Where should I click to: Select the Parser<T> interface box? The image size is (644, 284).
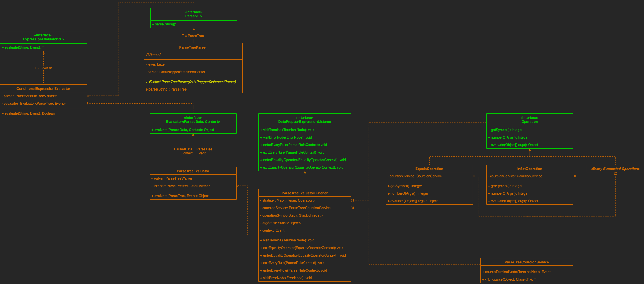pyautogui.click(x=193, y=14)
